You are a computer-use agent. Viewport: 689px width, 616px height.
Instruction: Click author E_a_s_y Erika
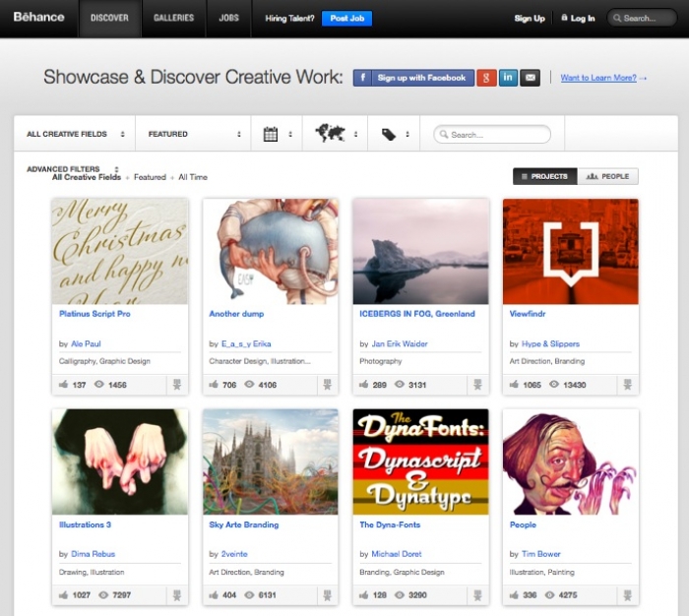click(246, 343)
